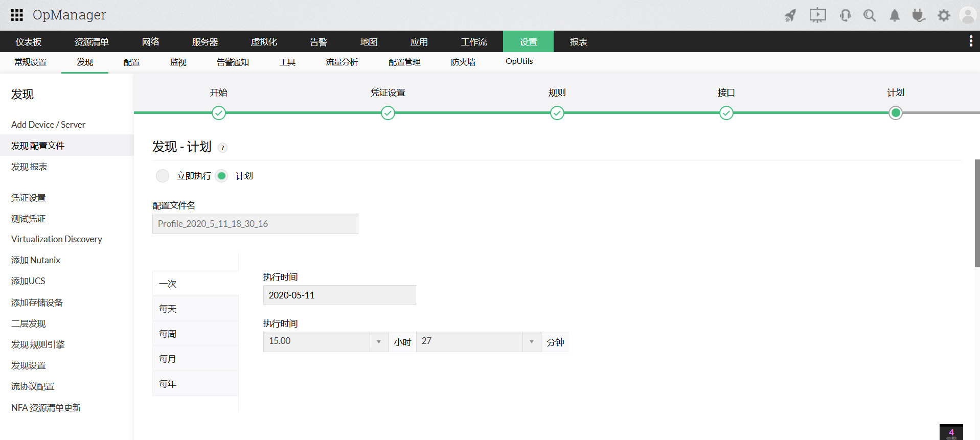Select the 计划 radio button

coord(221,176)
